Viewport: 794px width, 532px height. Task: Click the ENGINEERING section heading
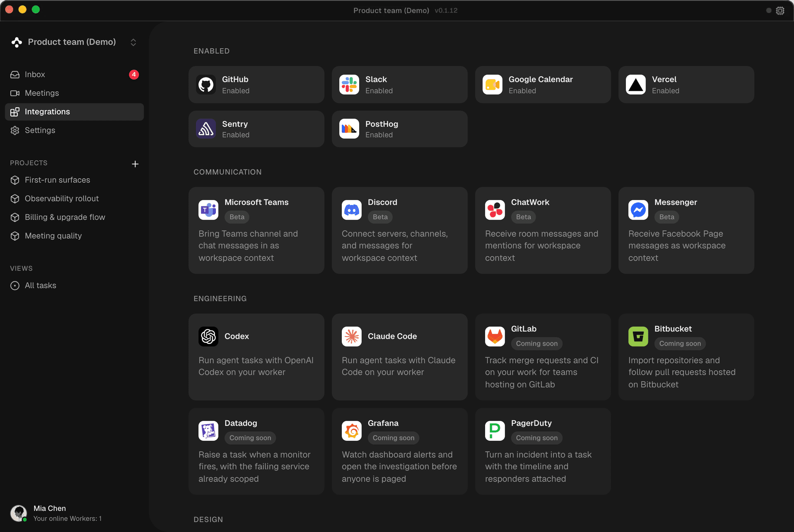[220, 299]
